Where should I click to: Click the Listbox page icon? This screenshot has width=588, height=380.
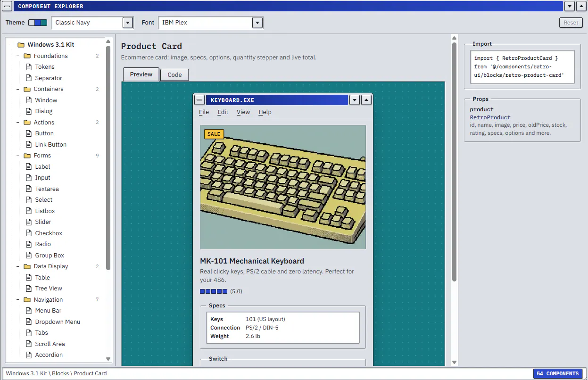[28, 211]
